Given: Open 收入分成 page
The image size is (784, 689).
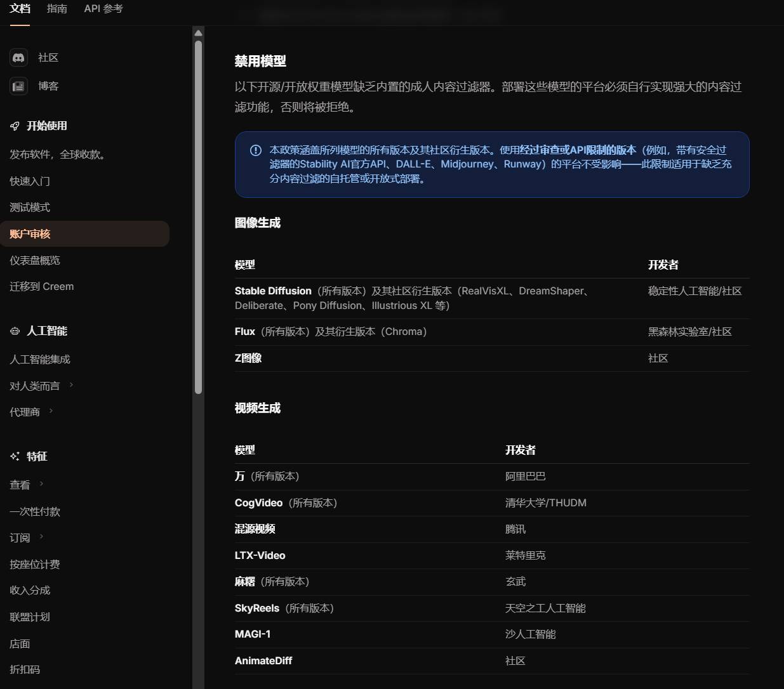Looking at the screenshot, I should (x=30, y=590).
